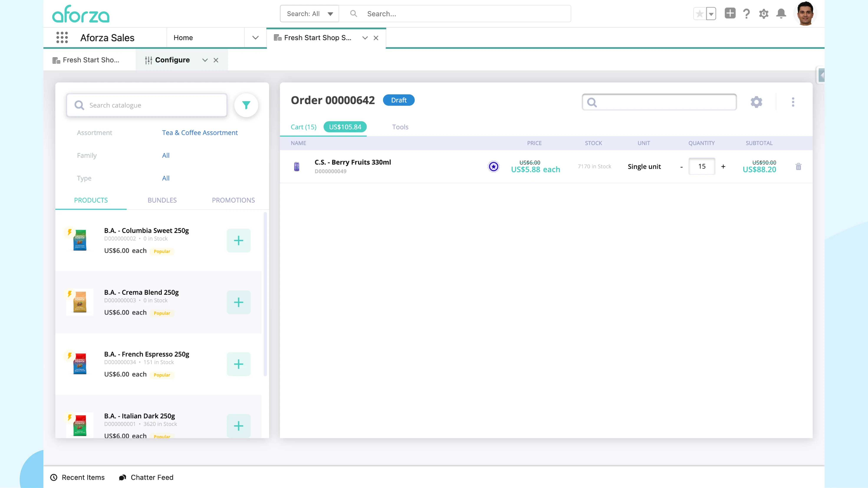Expand the Fresh Start Shop tab chevron
Screen dimensions: 868x488
coord(365,38)
